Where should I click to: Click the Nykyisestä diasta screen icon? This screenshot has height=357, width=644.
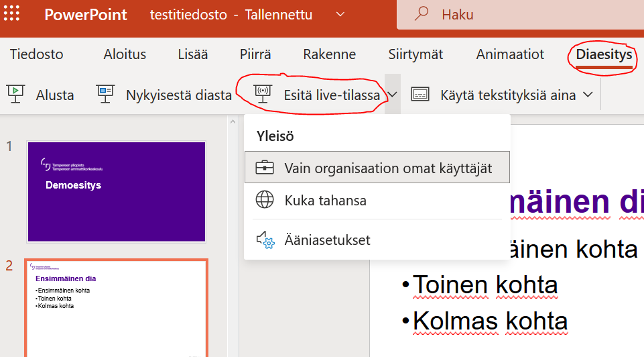pyautogui.click(x=105, y=94)
